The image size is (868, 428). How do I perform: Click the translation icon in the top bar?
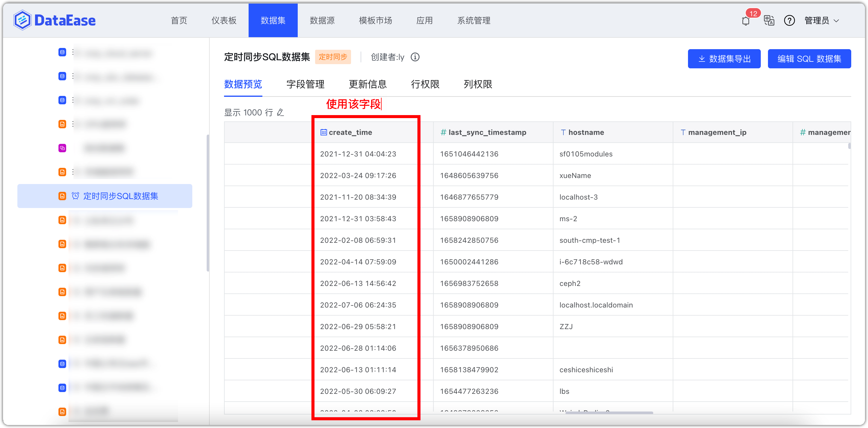point(769,21)
